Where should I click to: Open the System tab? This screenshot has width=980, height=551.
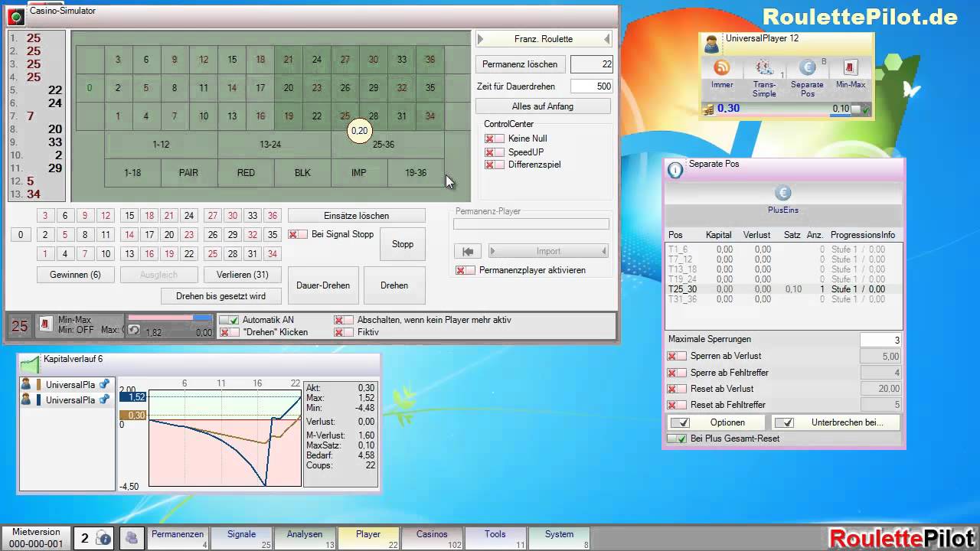559,538
